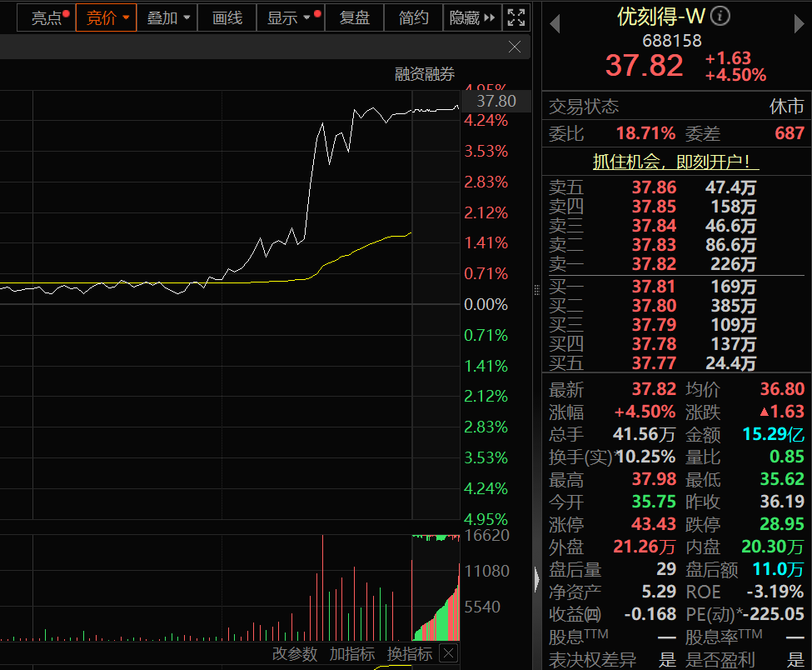The height and width of the screenshot is (670, 812).
Task: Close the bottom indicator panel with its × icon
Action: (x=448, y=654)
